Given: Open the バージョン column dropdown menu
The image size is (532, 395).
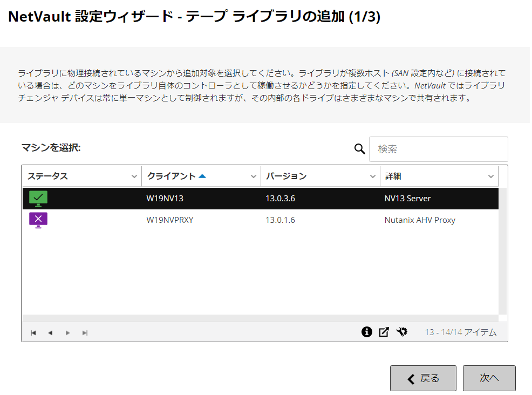Looking at the screenshot, I should (372, 176).
